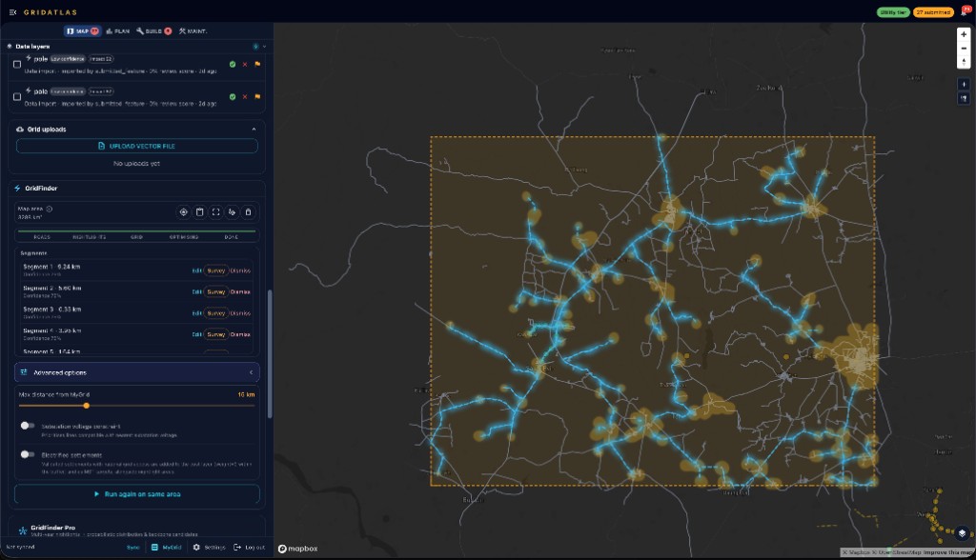Image resolution: width=976 pixels, height=560 pixels.
Task: Switch to the MAP tab
Action: pyautogui.click(x=82, y=31)
